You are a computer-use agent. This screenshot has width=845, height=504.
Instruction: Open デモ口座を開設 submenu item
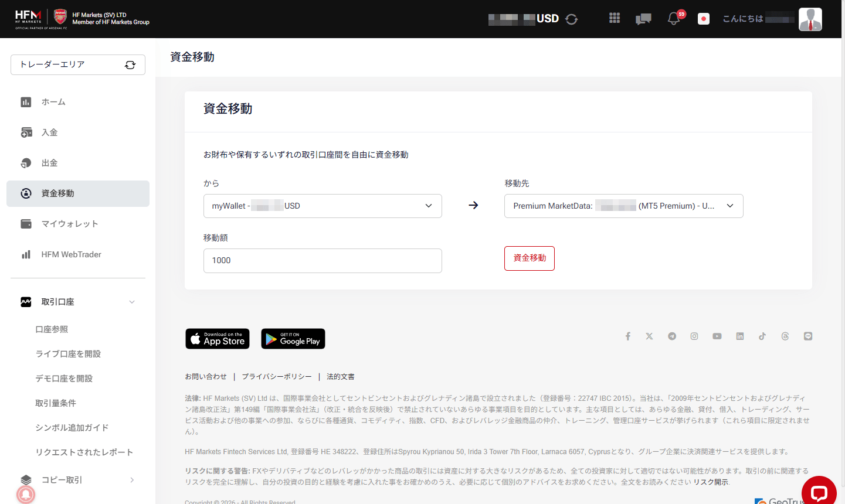pos(64,379)
